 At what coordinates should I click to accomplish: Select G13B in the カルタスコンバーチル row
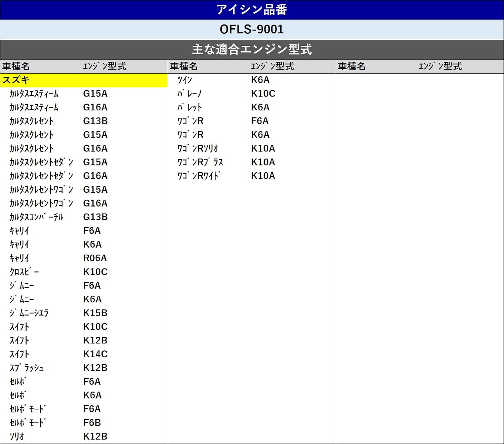(95, 217)
